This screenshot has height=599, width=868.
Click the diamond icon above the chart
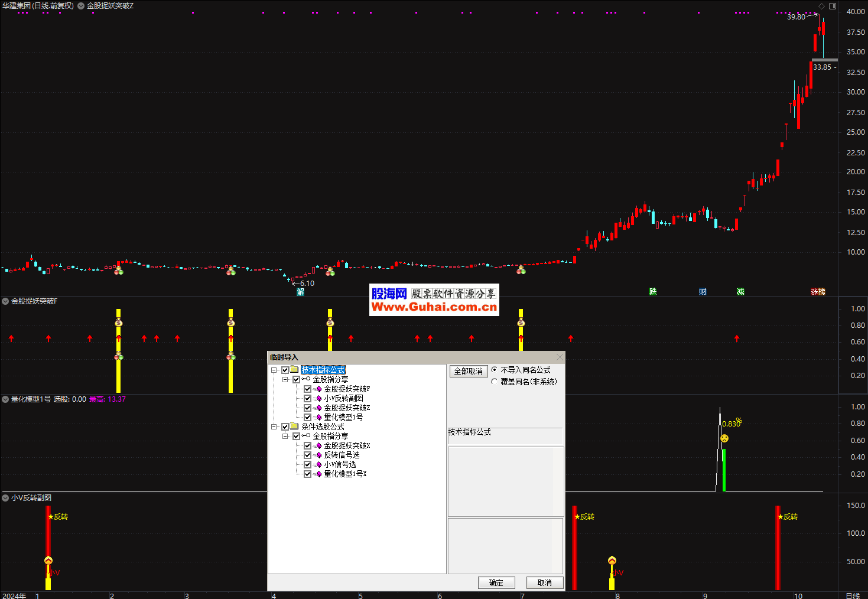(x=821, y=6)
